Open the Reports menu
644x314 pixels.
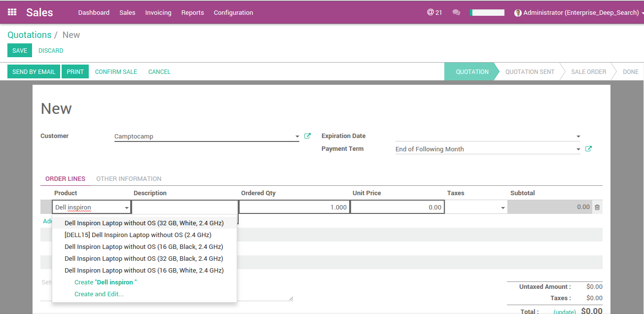(192, 12)
